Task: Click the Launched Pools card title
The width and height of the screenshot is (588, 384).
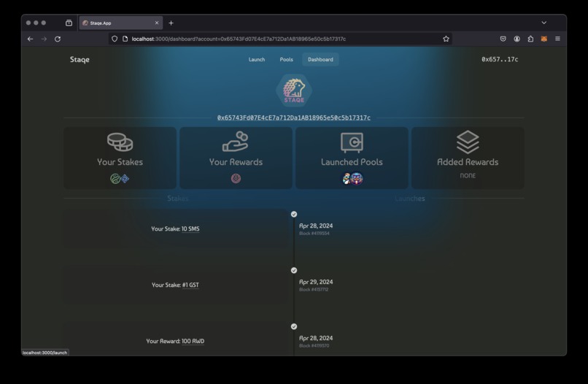Action: click(x=352, y=162)
